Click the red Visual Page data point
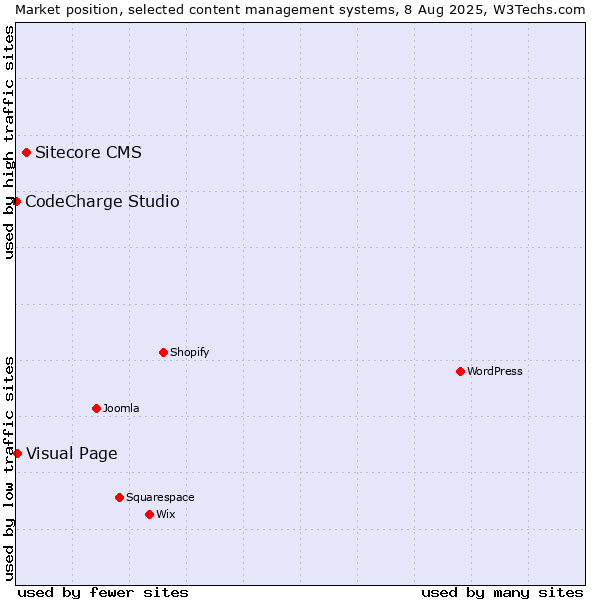The image size is (600, 600). (17, 453)
